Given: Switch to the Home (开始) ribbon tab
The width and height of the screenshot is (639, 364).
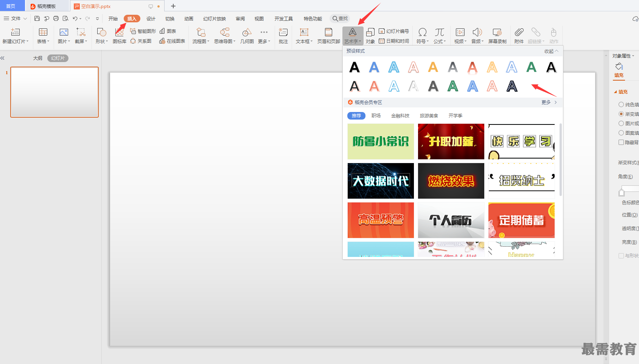Looking at the screenshot, I should [113, 19].
